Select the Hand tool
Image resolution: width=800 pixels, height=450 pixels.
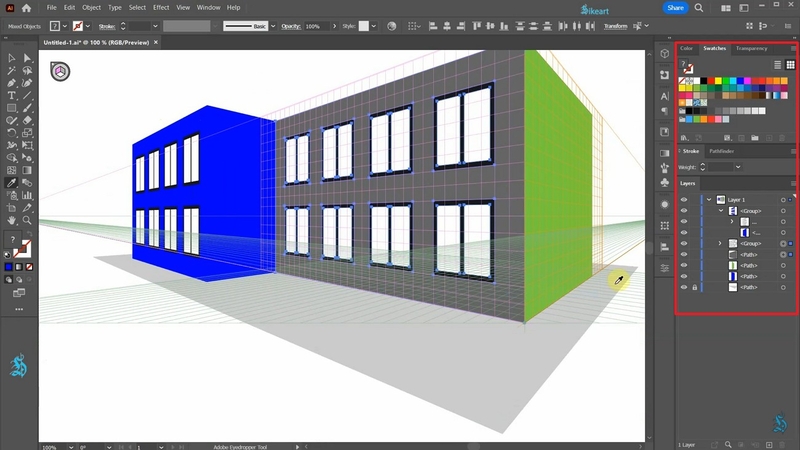pyautogui.click(x=11, y=220)
